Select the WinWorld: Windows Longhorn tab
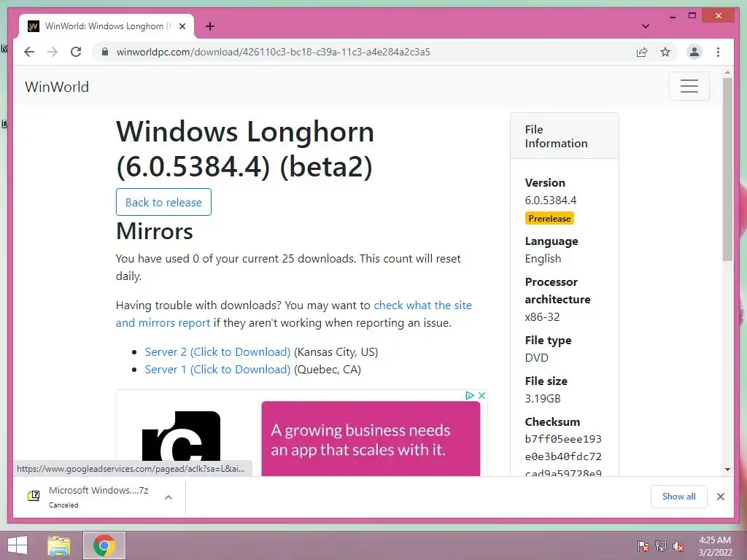The image size is (747, 560). (107, 26)
